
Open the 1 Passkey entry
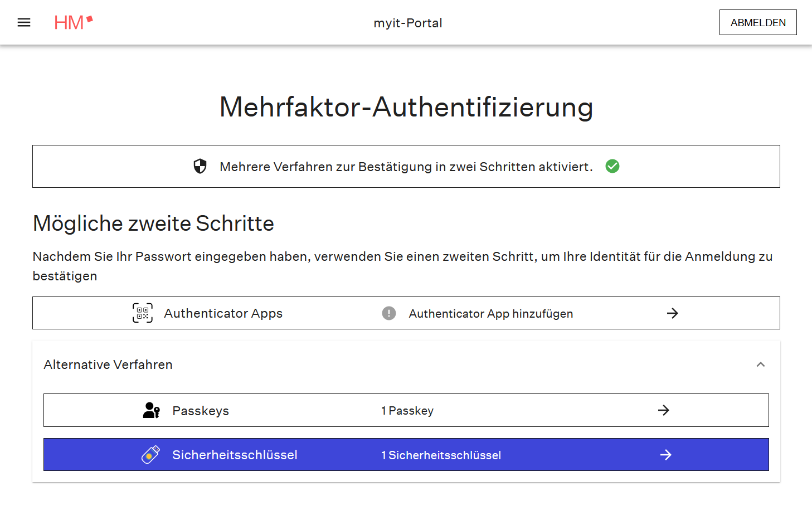(x=407, y=411)
